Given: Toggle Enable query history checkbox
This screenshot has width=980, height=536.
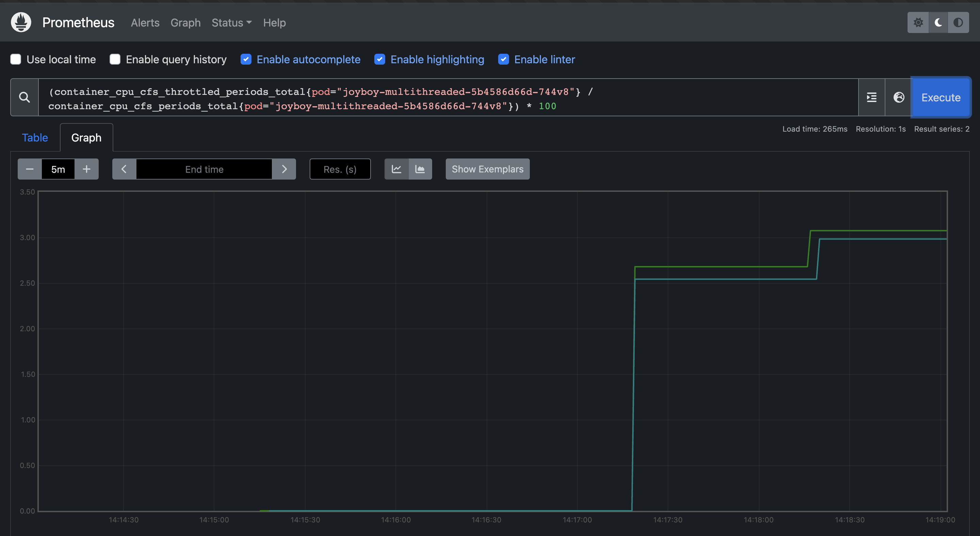Looking at the screenshot, I should click(115, 59).
